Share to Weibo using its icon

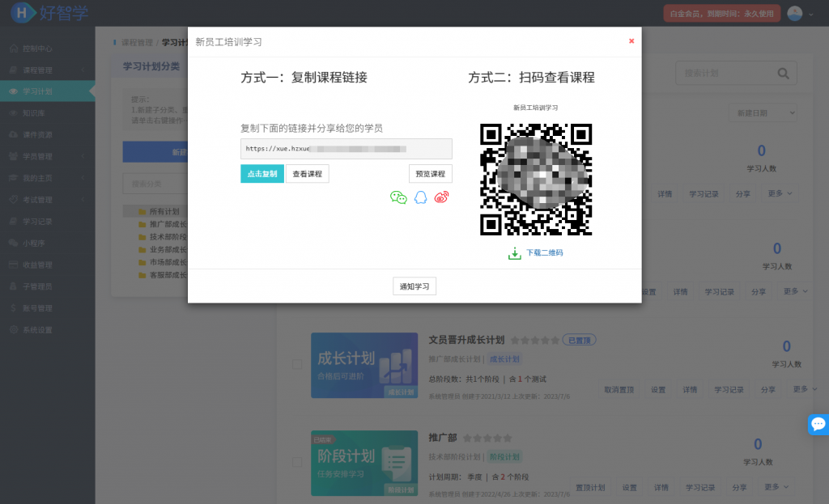coord(441,197)
